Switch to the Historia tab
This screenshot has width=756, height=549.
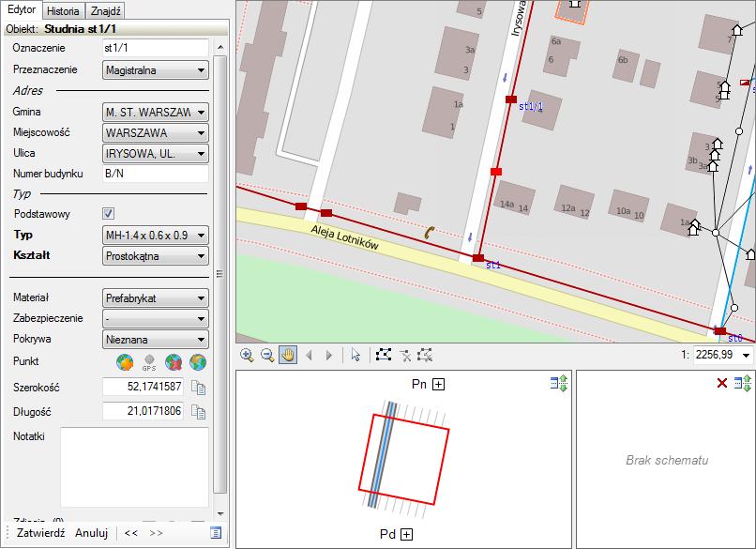63,10
